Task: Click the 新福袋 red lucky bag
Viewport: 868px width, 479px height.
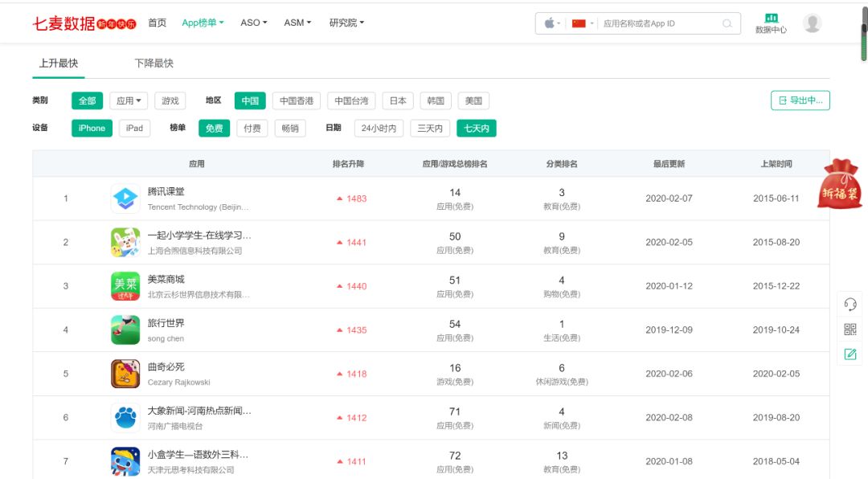Action: coord(839,185)
